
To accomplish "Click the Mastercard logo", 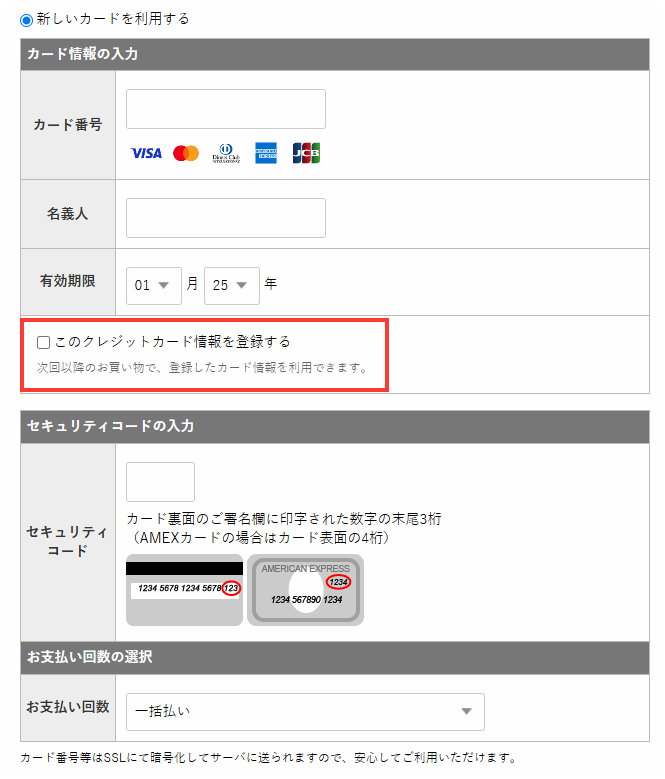I will pos(186,153).
